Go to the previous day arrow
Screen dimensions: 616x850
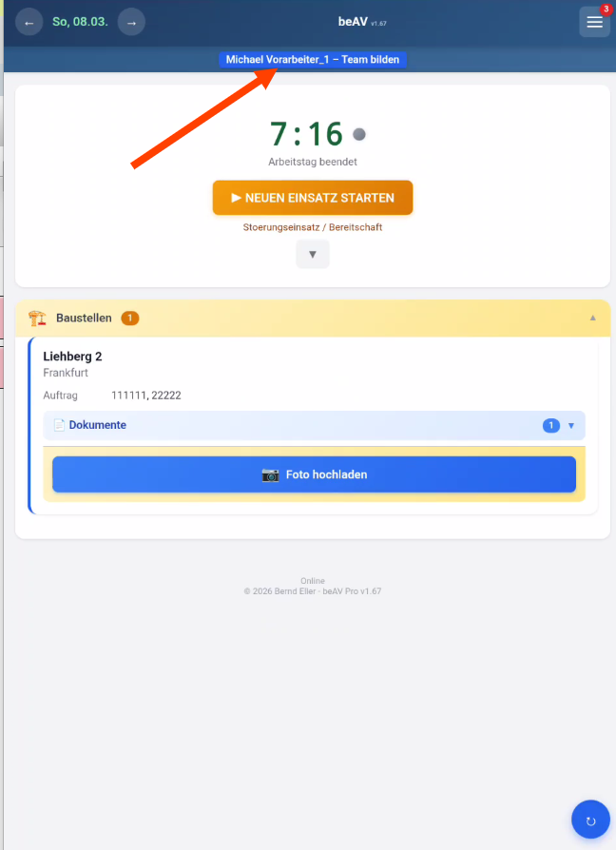click(x=29, y=22)
